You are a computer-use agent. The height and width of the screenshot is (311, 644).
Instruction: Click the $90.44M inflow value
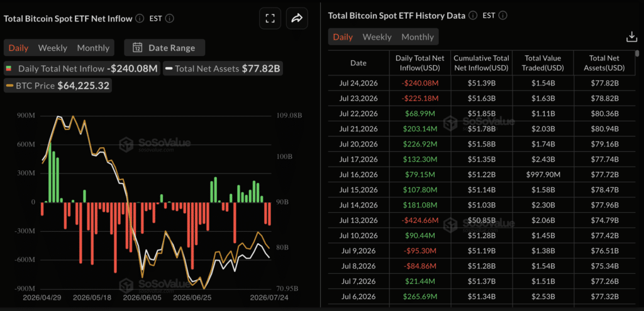[419, 236]
